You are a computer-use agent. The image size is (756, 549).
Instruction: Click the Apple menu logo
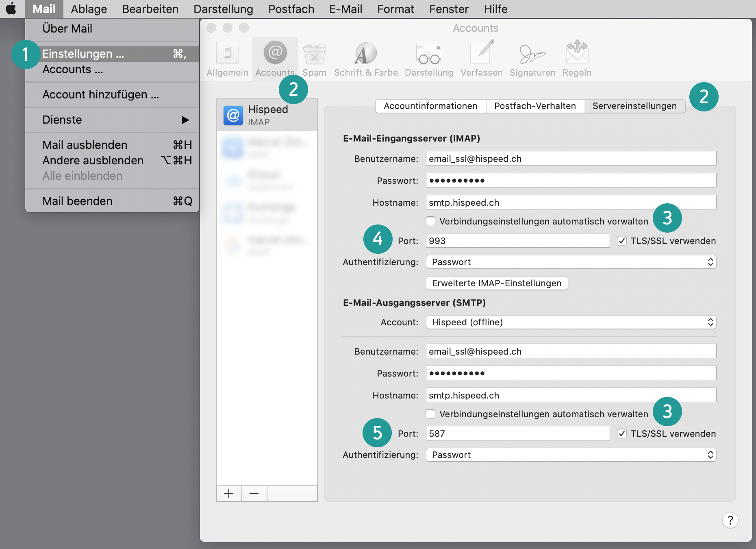(x=11, y=9)
